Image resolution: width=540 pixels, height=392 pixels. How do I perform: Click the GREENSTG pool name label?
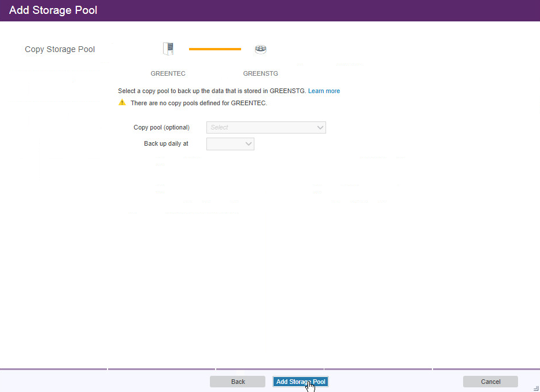click(260, 74)
